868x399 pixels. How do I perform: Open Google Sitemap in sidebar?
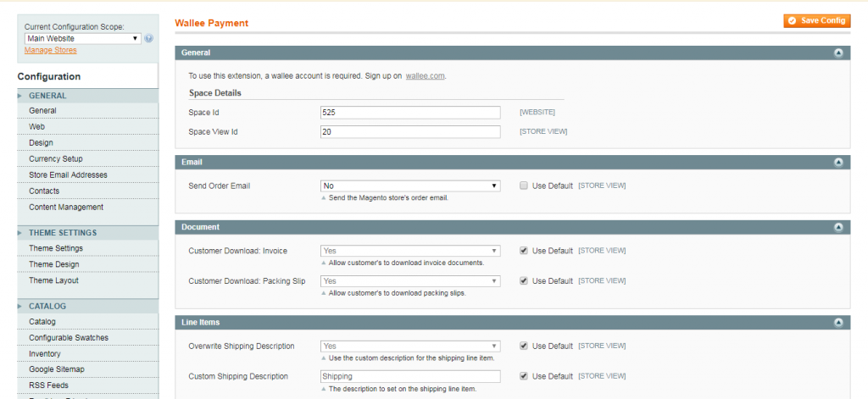pos(87,369)
